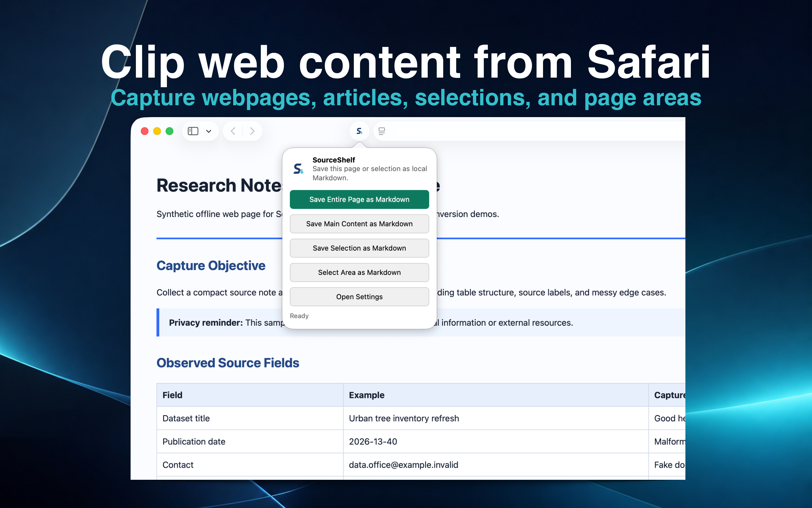This screenshot has width=812, height=508.
Task: Open the sidebar options chevron dropdown
Action: pos(209,131)
